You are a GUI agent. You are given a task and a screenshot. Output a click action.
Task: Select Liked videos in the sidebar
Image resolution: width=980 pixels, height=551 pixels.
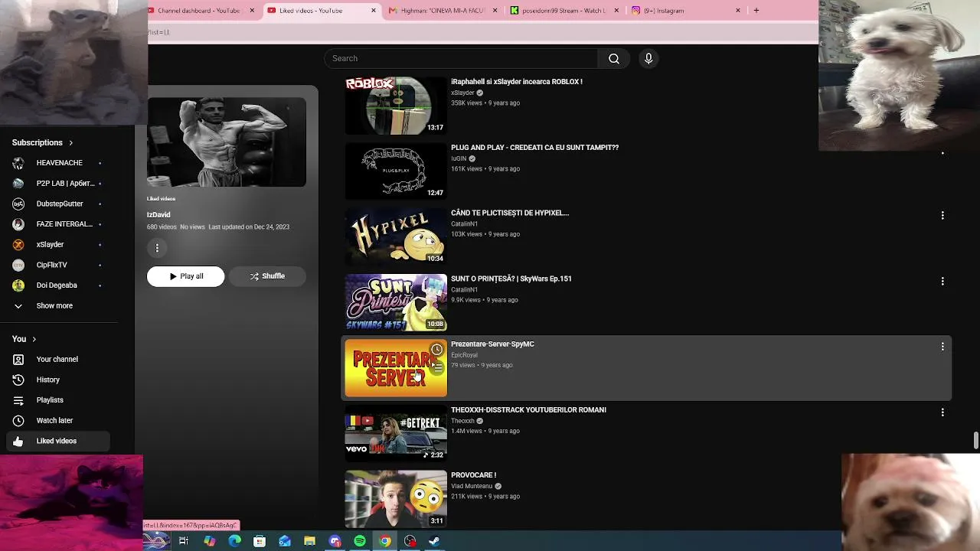click(x=58, y=441)
